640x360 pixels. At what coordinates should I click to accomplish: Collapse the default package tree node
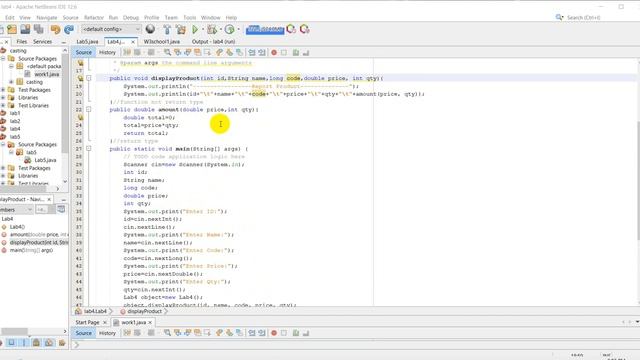click(11, 66)
